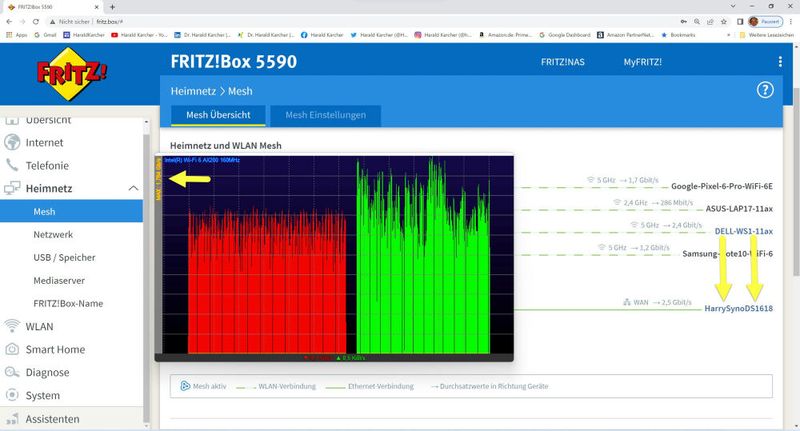The image size is (800, 431).
Task: Click the Smart Home icon
Action: [12, 349]
